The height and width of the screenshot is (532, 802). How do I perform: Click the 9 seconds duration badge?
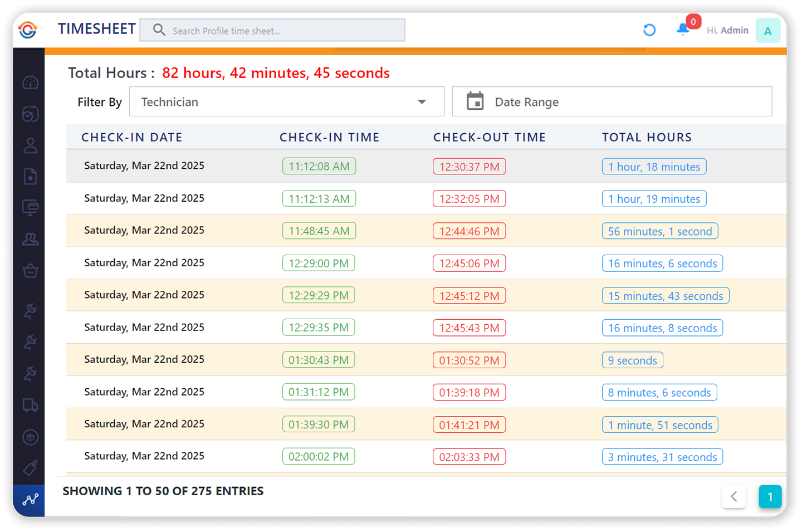tap(633, 360)
